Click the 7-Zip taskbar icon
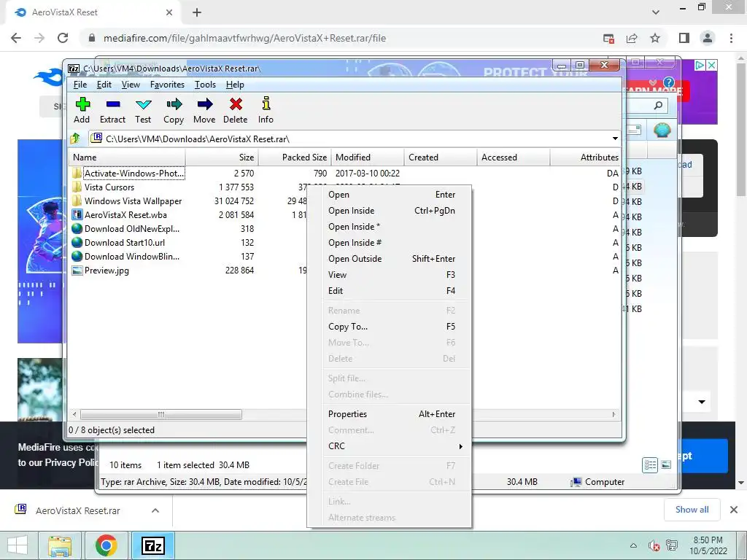 point(153,545)
